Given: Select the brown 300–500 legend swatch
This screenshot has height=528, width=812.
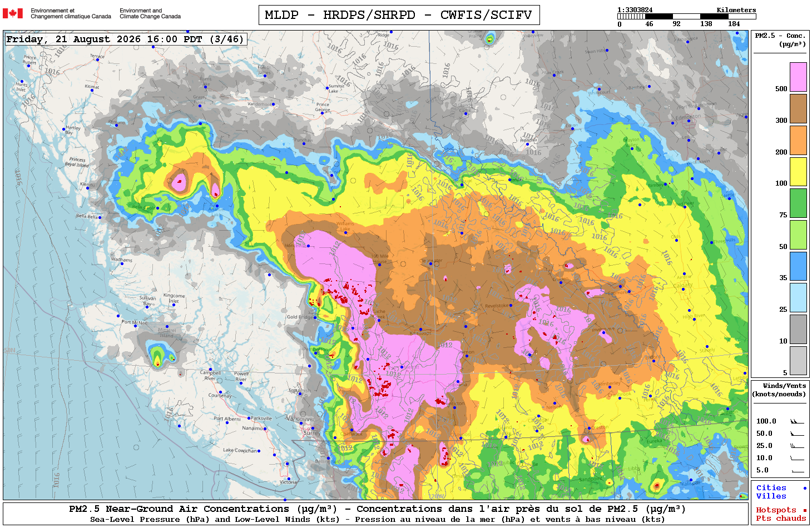Looking at the screenshot, I should click(798, 108).
